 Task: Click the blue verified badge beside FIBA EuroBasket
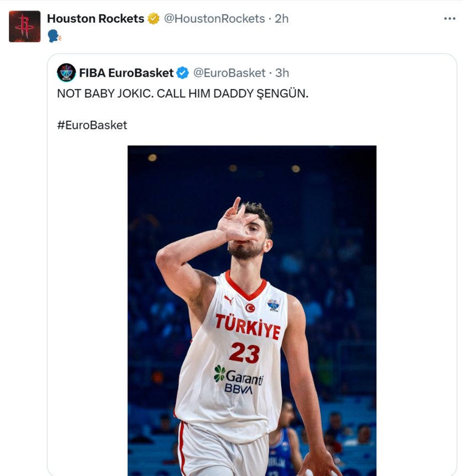[x=182, y=73]
